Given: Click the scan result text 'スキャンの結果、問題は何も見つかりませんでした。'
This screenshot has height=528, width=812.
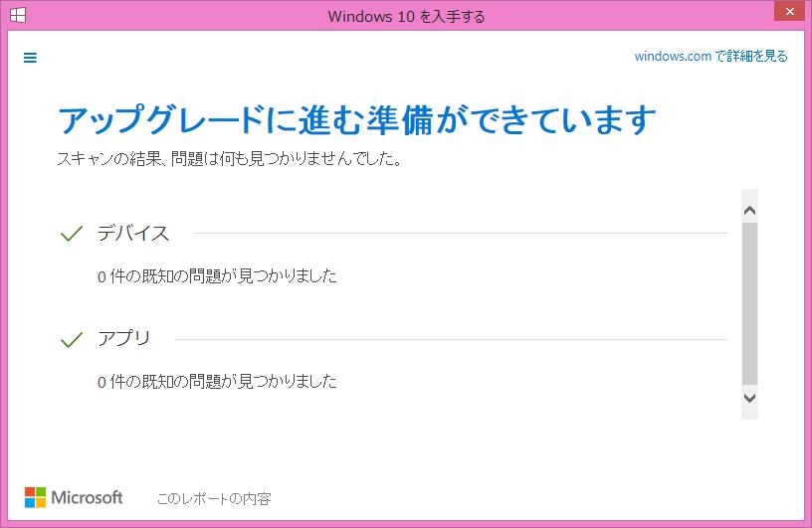Looking at the screenshot, I should 230,158.
